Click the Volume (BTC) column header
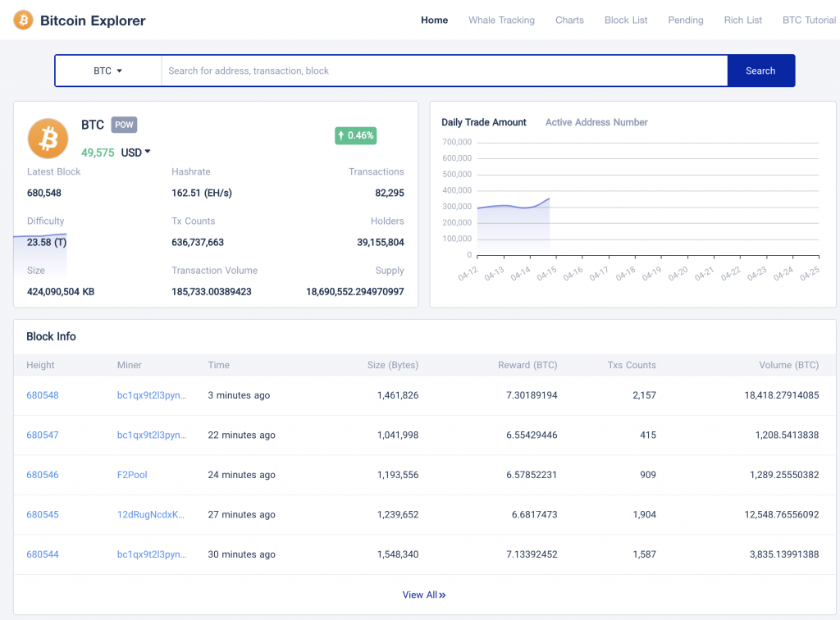This screenshot has width=840, height=620. click(788, 365)
